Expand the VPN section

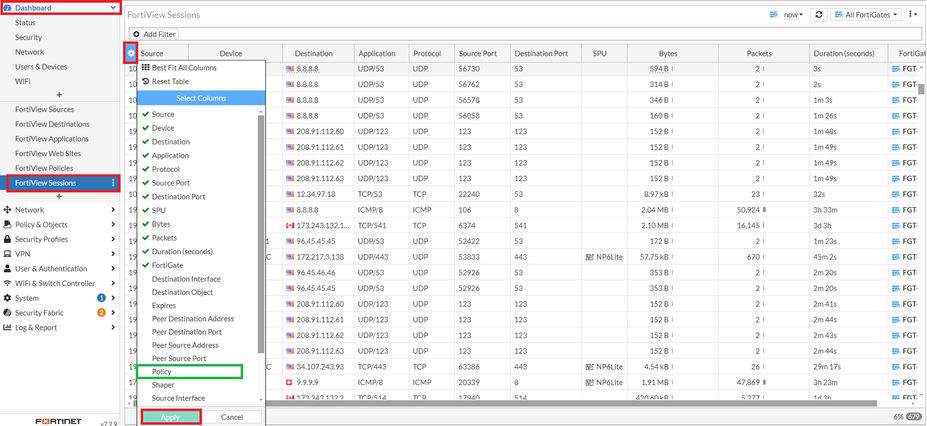coord(113,254)
